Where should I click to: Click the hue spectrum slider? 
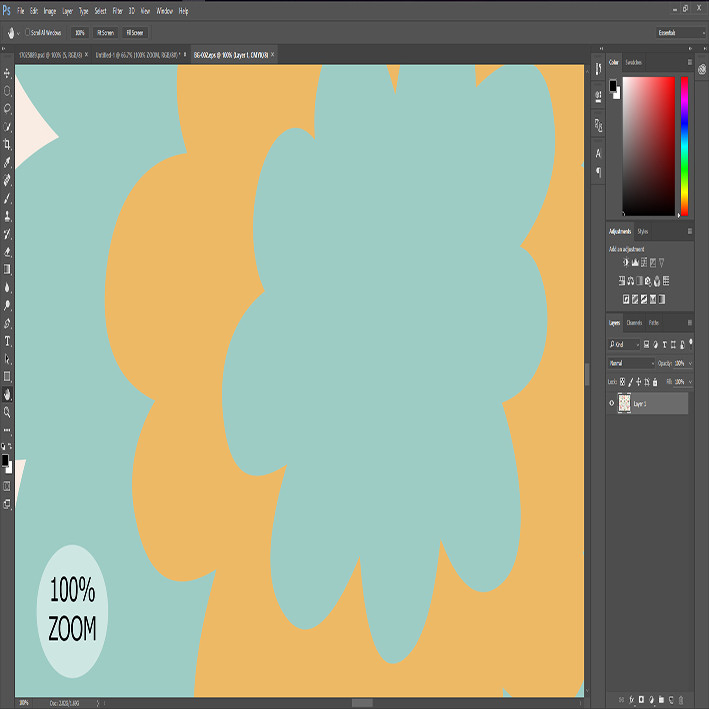point(684,146)
